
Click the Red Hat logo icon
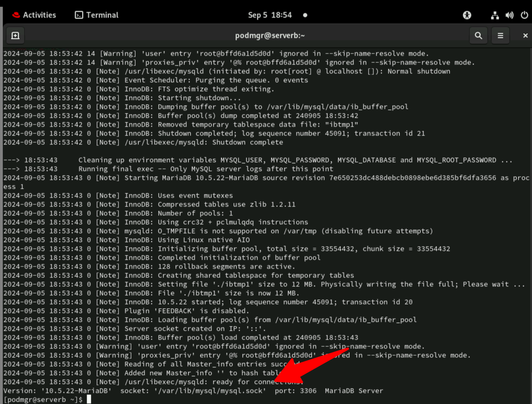15,15
